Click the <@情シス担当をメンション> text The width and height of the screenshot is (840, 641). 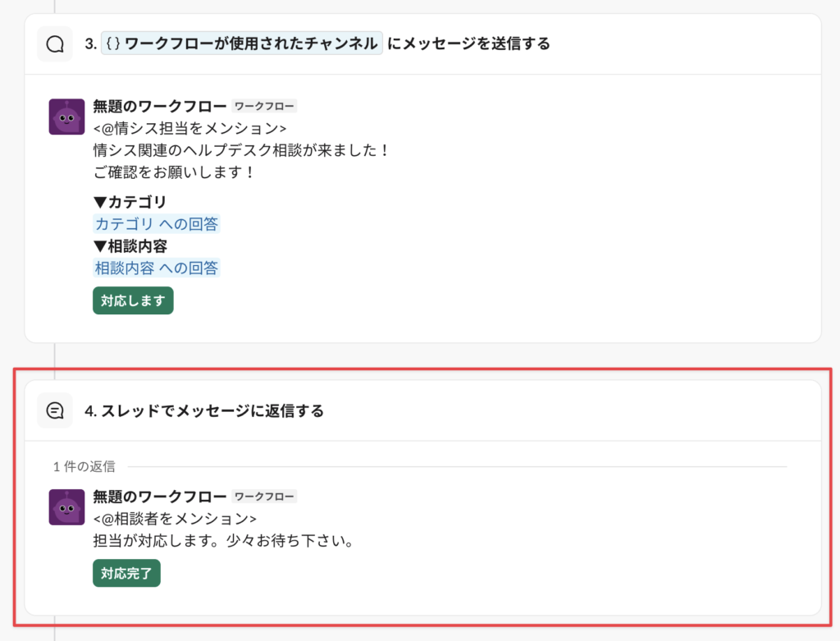tap(189, 128)
